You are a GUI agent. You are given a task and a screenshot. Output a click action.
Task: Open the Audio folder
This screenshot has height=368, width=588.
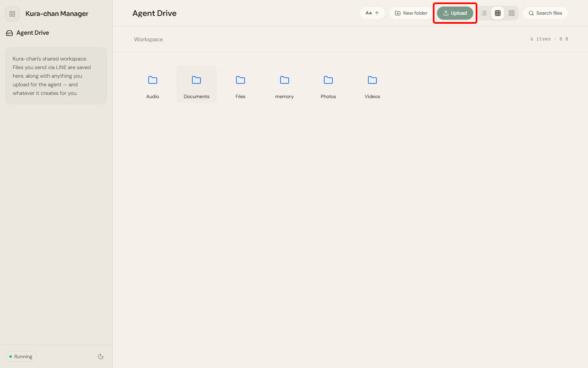click(153, 84)
